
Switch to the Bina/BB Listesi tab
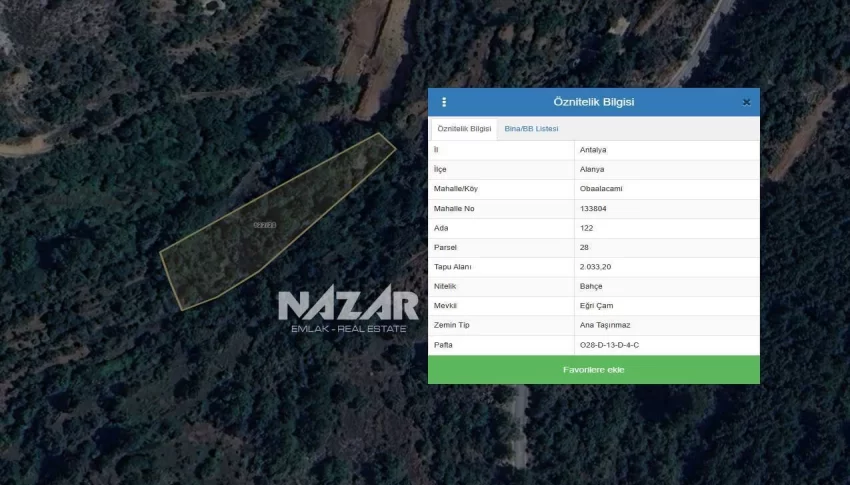click(531, 129)
